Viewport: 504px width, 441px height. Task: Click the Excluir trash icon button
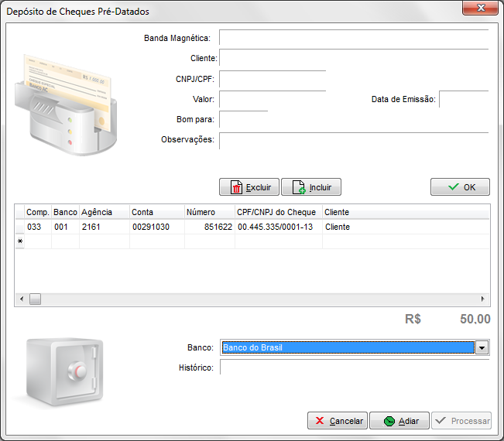249,187
